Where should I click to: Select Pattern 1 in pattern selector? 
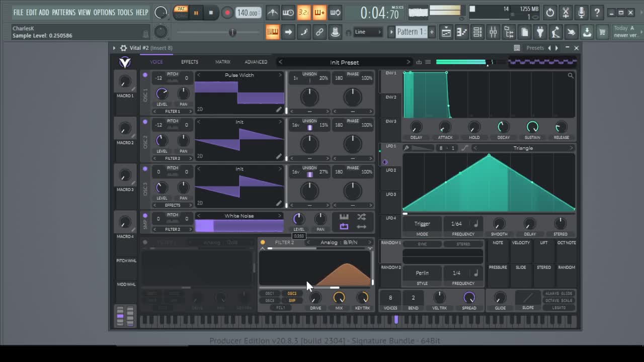(412, 32)
